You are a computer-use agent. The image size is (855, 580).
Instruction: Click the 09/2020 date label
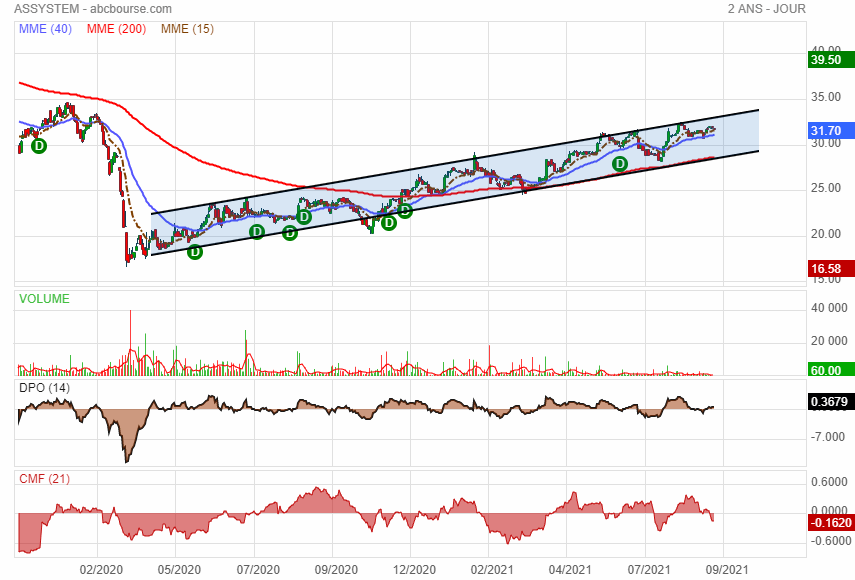[x=336, y=570]
